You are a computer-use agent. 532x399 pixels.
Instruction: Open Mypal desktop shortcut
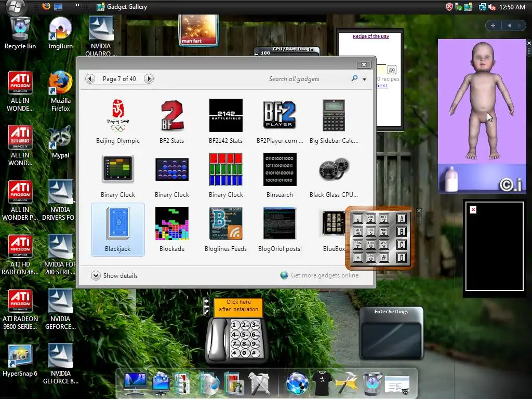point(60,142)
